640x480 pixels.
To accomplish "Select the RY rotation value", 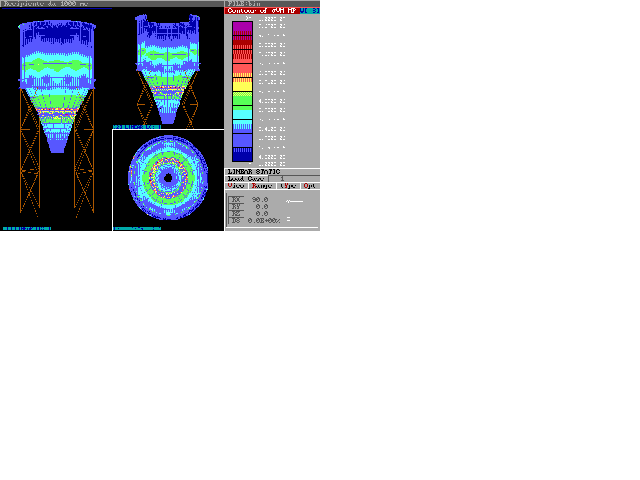I will [x=260, y=207].
